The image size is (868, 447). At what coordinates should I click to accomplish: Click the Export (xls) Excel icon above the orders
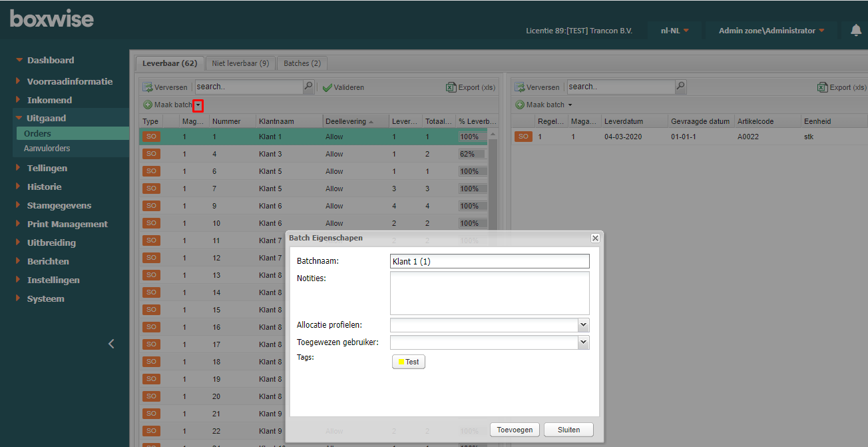[x=453, y=87]
